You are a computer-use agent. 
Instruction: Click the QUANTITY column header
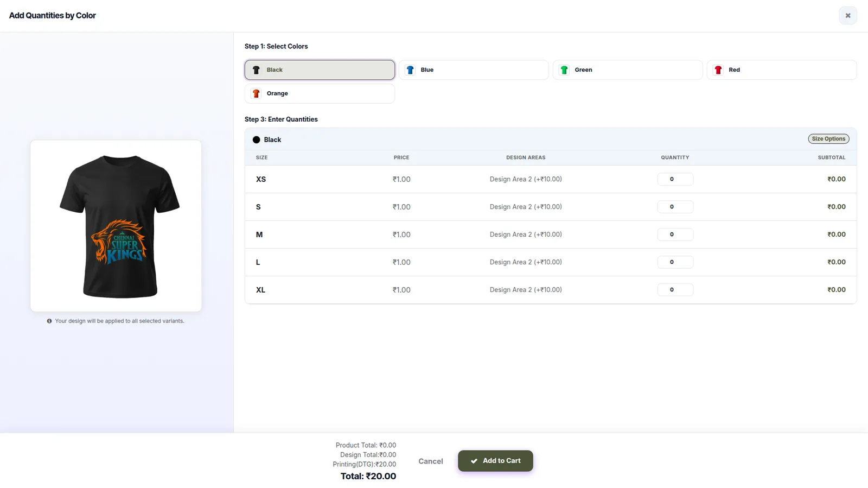pos(675,157)
